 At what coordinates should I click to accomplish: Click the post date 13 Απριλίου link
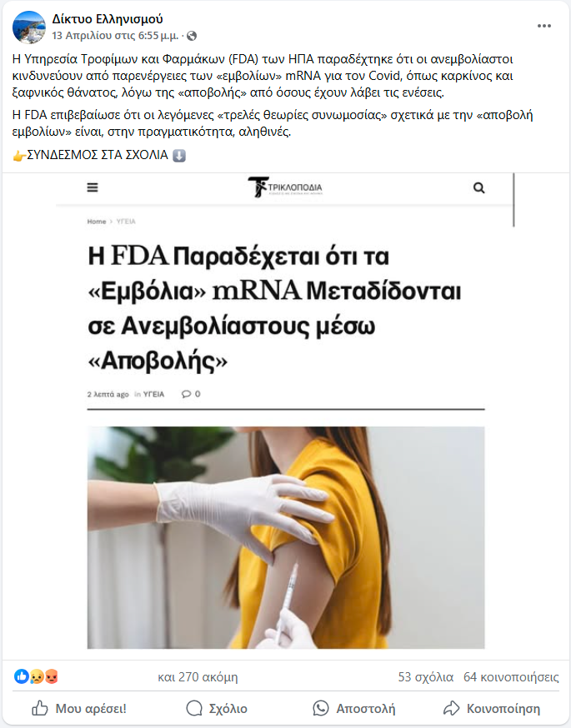(x=115, y=36)
